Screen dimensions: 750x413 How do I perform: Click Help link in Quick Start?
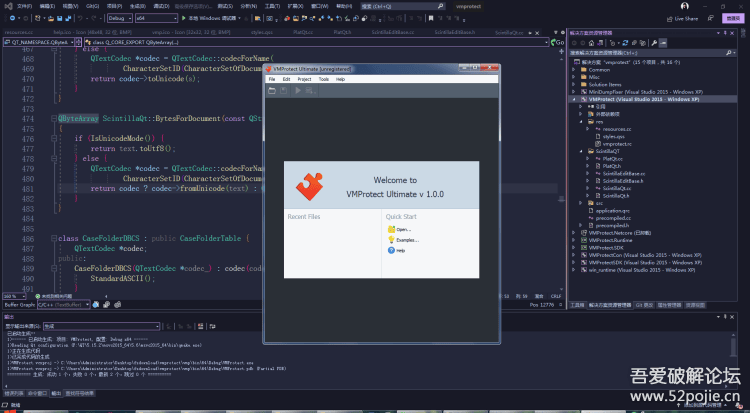coord(397,251)
